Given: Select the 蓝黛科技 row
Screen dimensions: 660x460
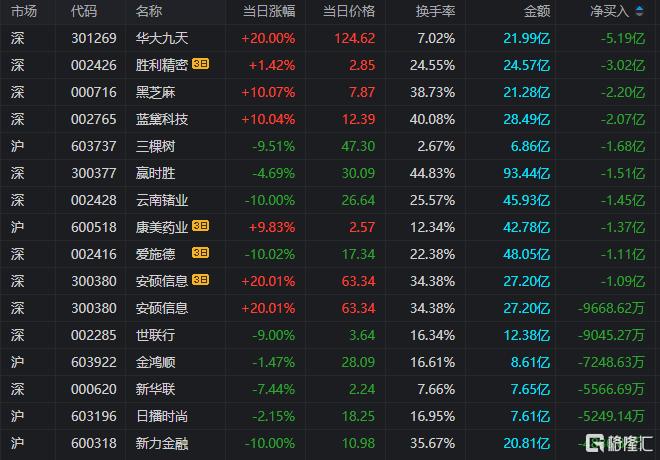Looking at the screenshot, I should click(x=330, y=119).
